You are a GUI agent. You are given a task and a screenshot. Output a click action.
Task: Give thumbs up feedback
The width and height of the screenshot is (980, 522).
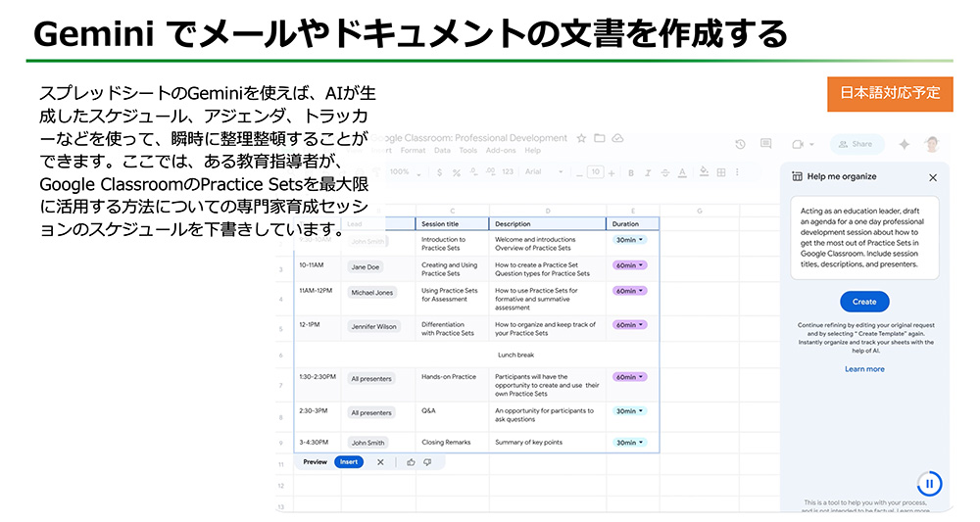coord(411,462)
